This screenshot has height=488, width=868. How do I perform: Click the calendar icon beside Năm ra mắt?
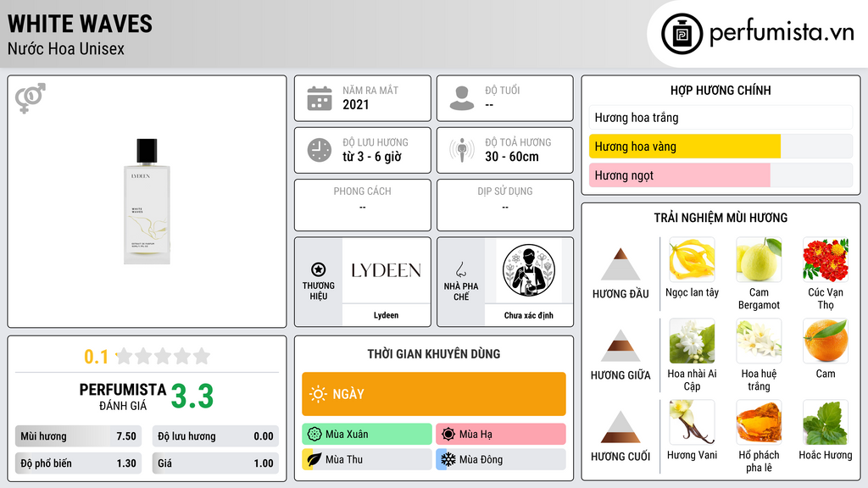320,98
